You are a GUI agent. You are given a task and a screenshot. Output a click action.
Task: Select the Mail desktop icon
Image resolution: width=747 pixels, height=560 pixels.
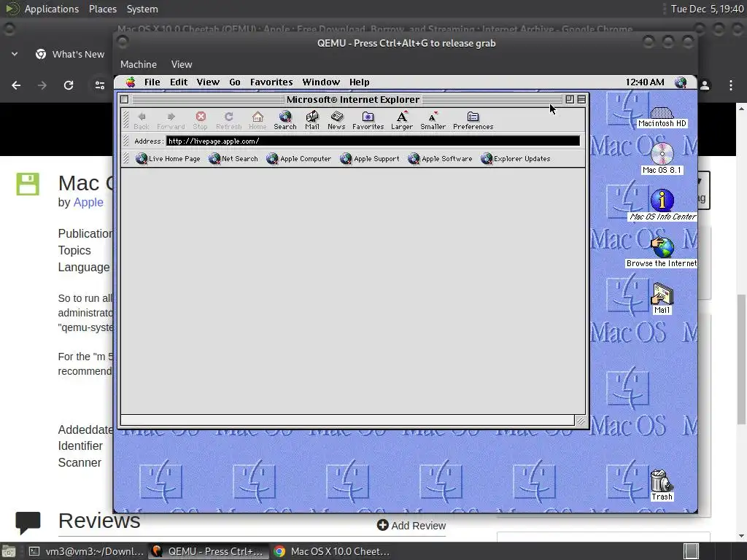pyautogui.click(x=662, y=298)
